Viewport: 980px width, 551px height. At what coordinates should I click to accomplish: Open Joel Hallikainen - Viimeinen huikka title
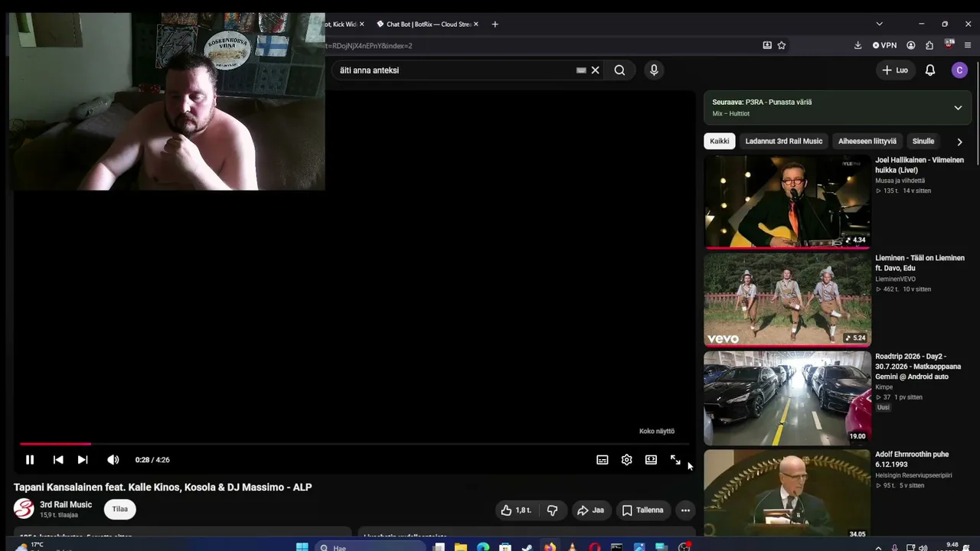tap(920, 165)
